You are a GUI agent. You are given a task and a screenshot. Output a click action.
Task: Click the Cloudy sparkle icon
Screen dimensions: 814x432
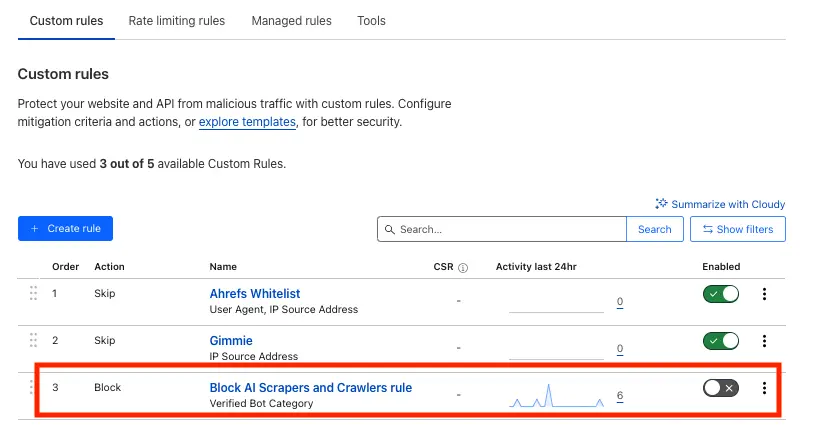tap(661, 204)
